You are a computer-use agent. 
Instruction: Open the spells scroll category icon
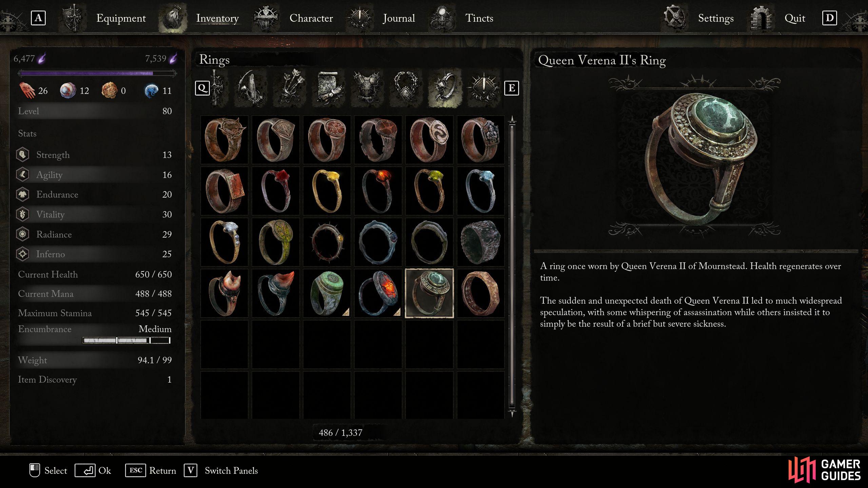[x=329, y=88]
